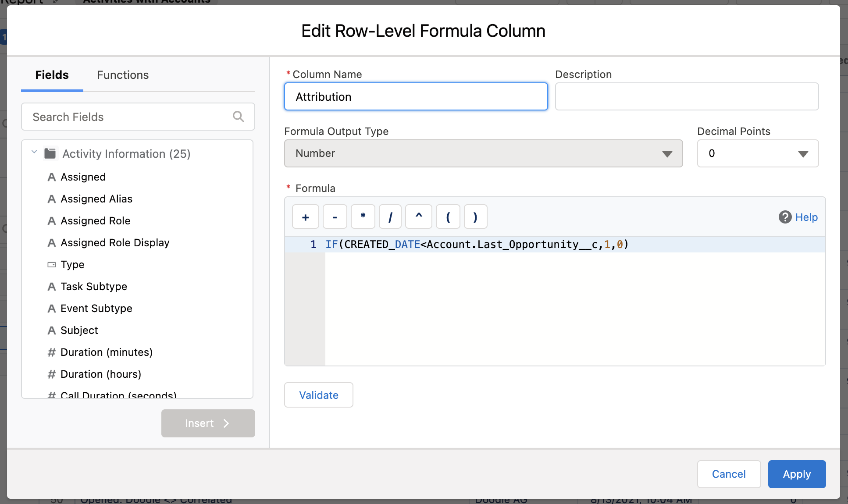Switch to the Fields tab
This screenshot has width=848, height=504.
pos(52,75)
